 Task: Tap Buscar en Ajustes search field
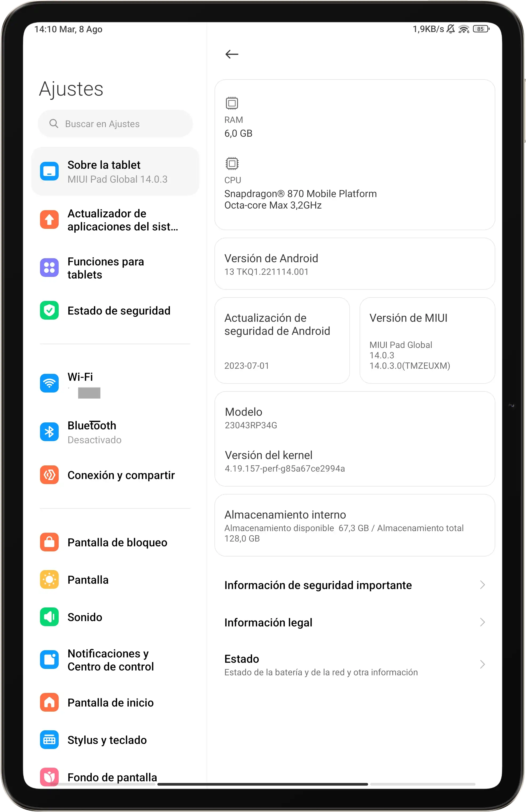(116, 124)
